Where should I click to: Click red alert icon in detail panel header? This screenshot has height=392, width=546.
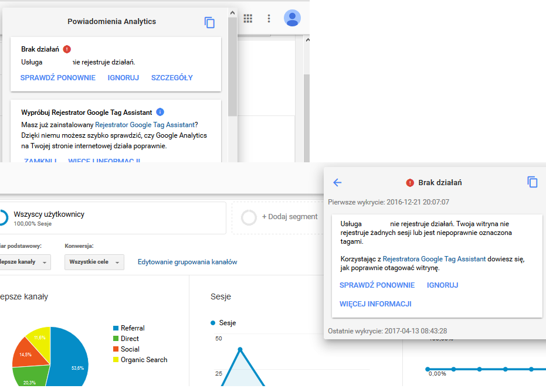pyautogui.click(x=410, y=183)
